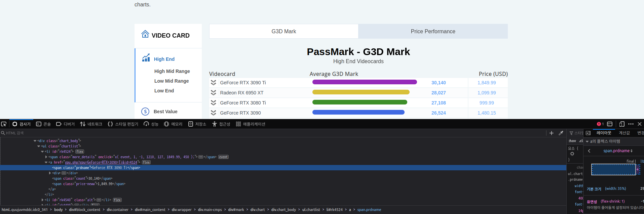Open the Best Value section link
644x214 pixels.
[165, 112]
